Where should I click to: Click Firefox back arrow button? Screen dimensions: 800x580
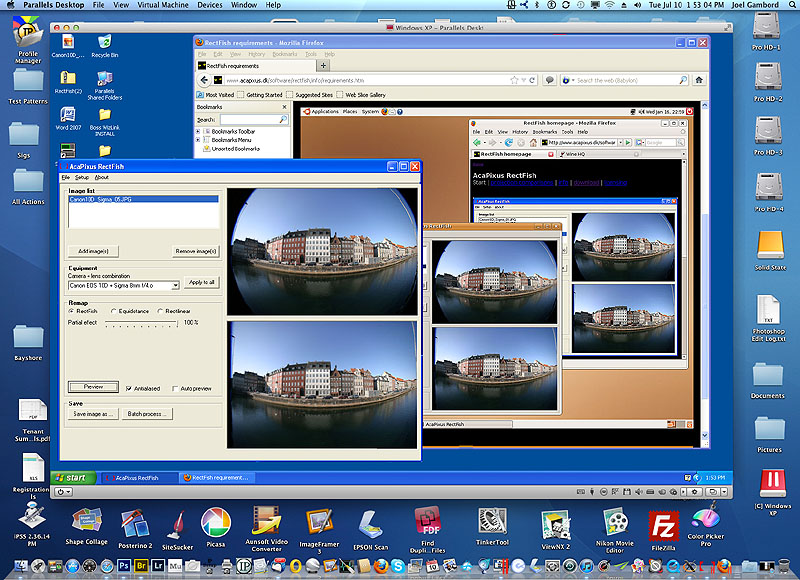[x=205, y=80]
